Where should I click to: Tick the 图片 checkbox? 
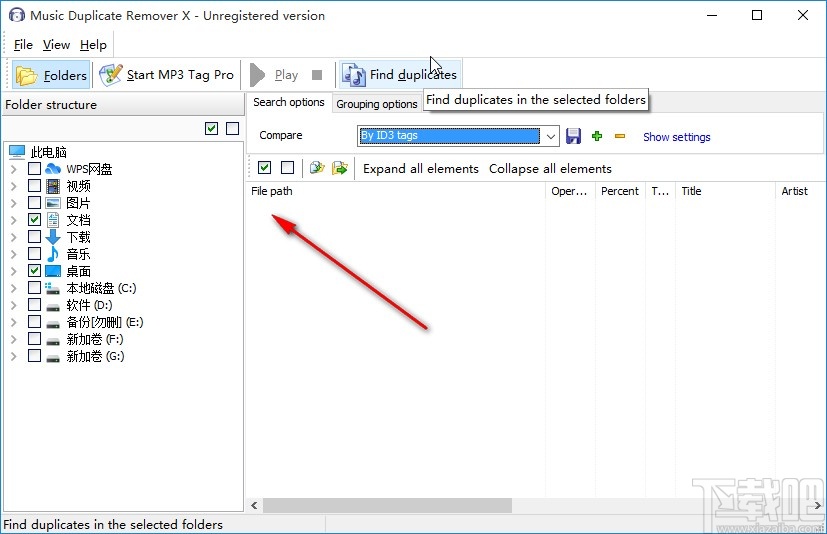[x=34, y=203]
